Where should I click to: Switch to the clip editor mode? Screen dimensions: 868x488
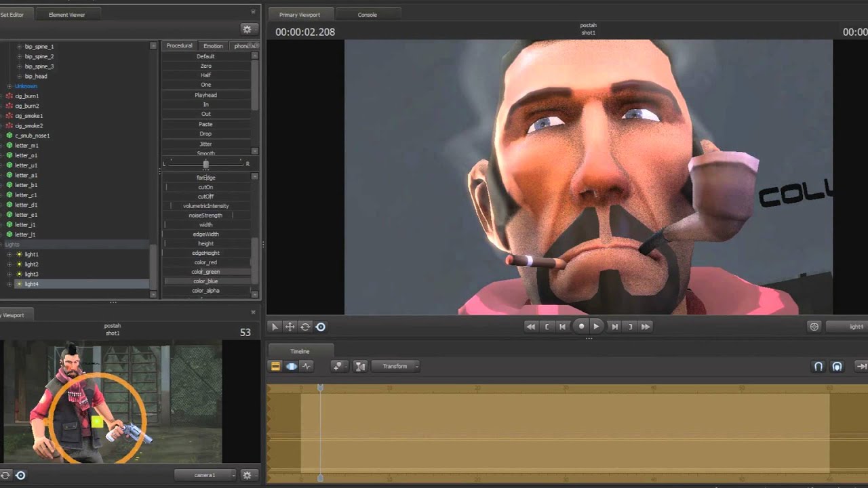(275, 366)
